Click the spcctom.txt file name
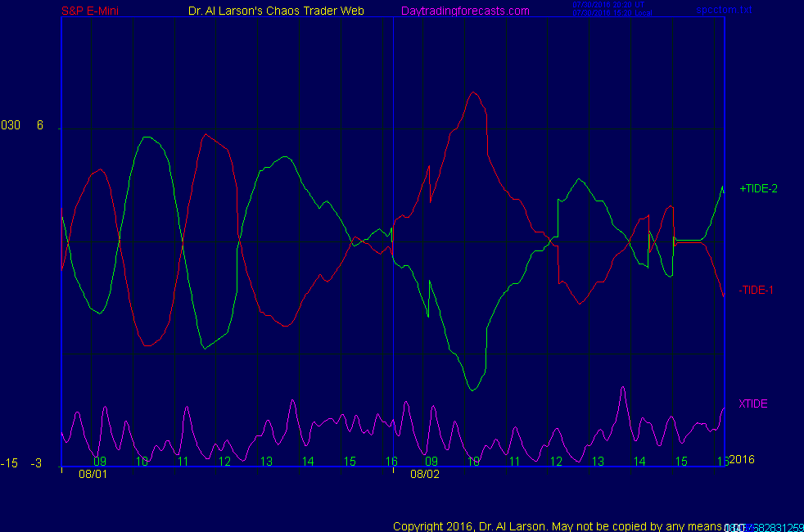The image size is (804, 532). (x=724, y=10)
